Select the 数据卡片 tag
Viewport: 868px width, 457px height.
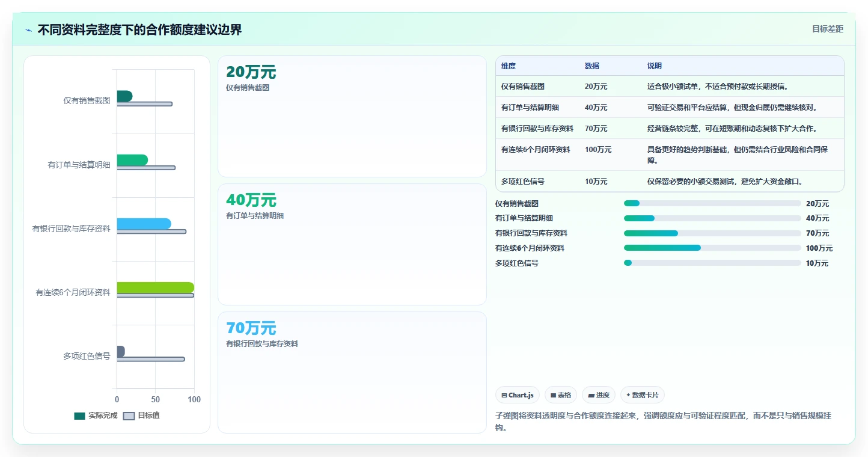point(642,395)
